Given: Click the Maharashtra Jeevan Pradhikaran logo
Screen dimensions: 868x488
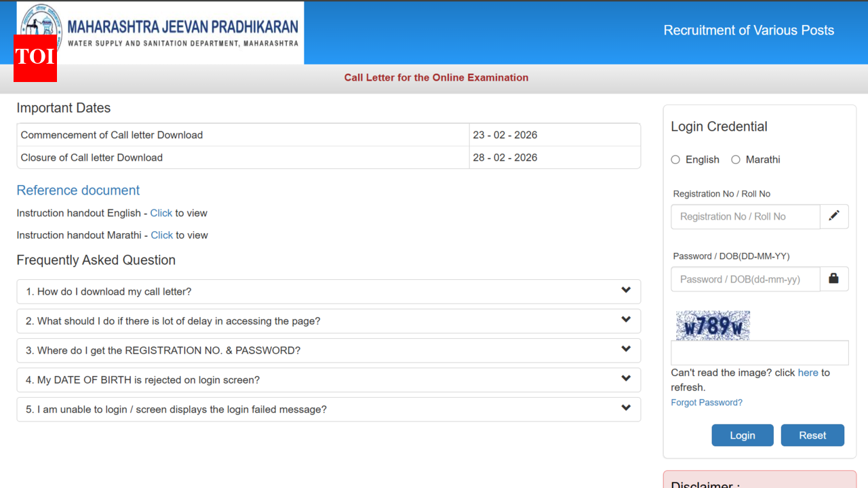Looking at the screenshot, I should coord(159,30).
